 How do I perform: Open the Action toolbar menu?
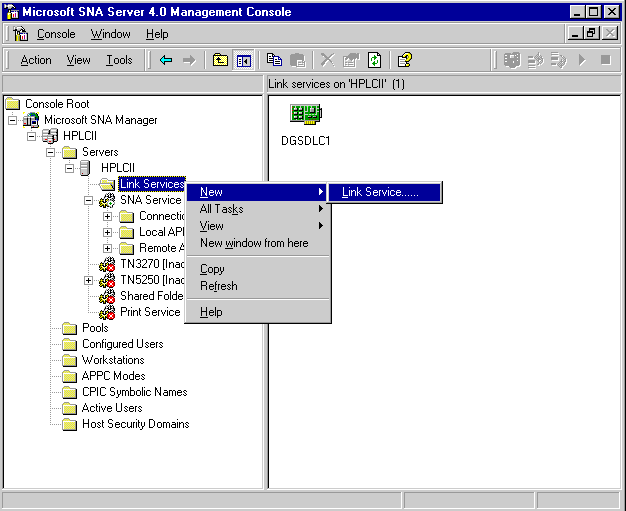coord(36,60)
